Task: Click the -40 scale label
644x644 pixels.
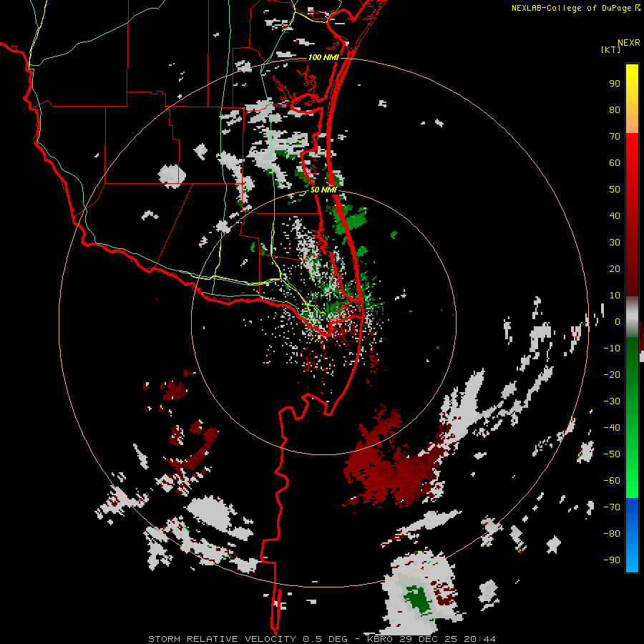Action: point(612,428)
